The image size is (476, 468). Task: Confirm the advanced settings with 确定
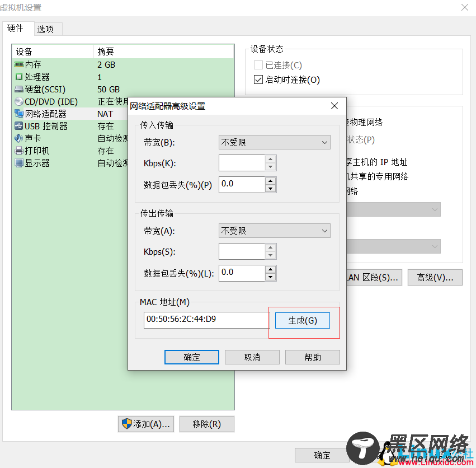[191, 357]
